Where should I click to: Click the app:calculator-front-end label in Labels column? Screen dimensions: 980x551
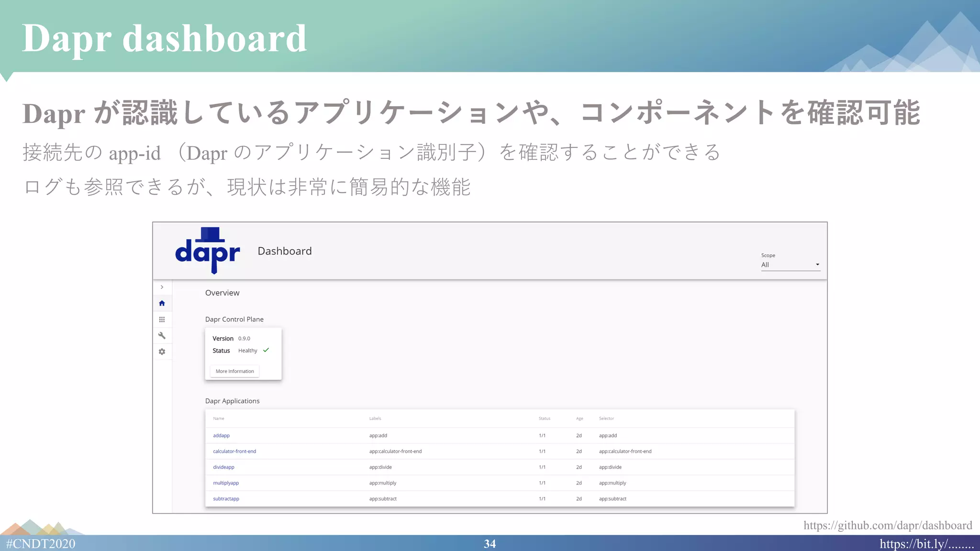click(395, 452)
